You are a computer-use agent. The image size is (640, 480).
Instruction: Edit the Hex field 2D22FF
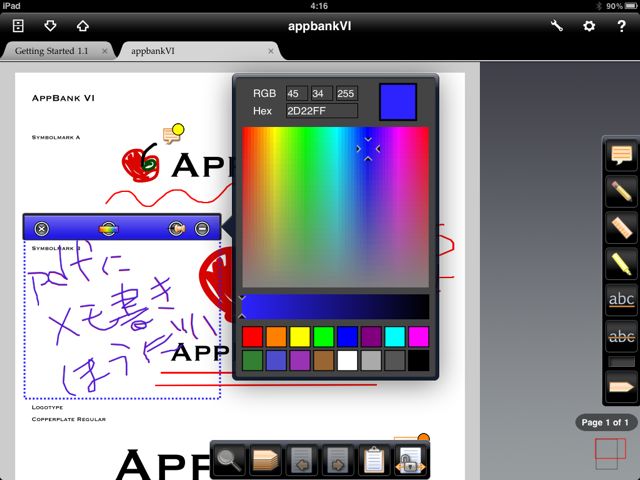322,111
